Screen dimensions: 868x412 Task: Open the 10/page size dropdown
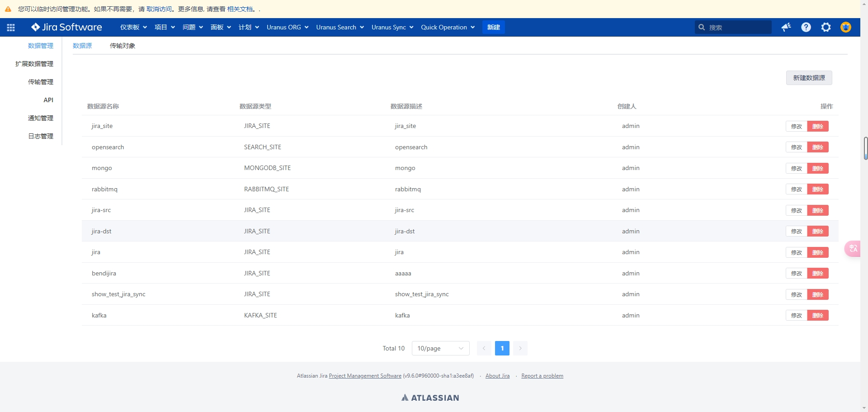tap(441, 348)
